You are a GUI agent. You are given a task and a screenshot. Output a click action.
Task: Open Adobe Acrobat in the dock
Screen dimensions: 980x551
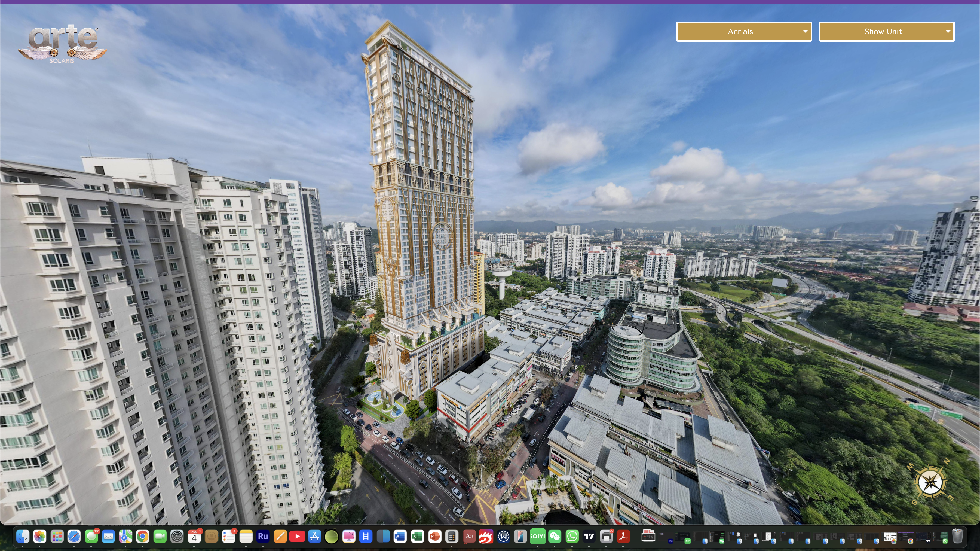pyautogui.click(x=624, y=537)
